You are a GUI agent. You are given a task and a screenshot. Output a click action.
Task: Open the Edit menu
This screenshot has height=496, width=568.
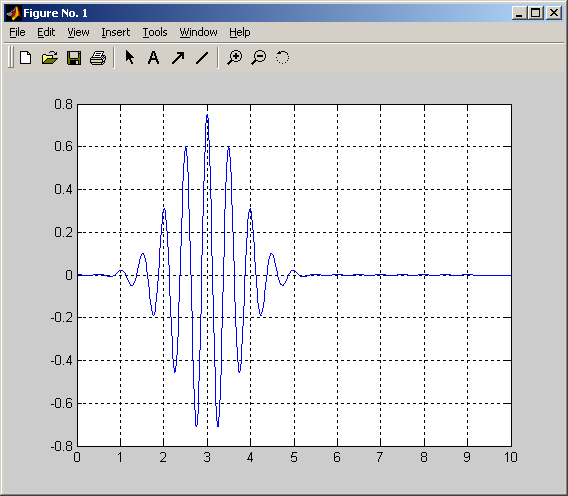point(46,32)
